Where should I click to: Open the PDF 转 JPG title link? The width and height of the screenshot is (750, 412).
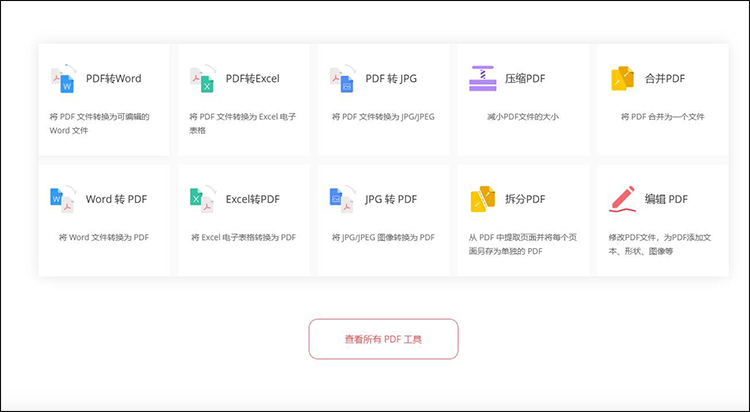click(x=391, y=78)
